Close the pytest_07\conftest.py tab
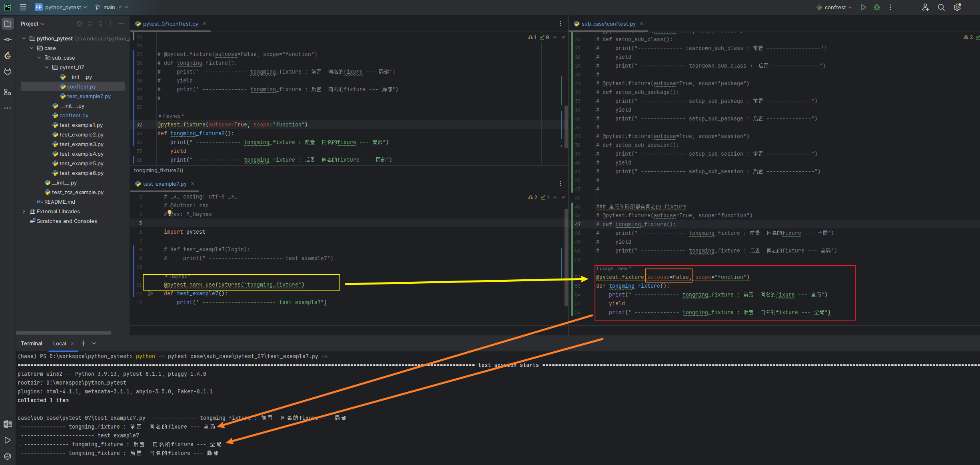The image size is (980, 465). [204, 24]
